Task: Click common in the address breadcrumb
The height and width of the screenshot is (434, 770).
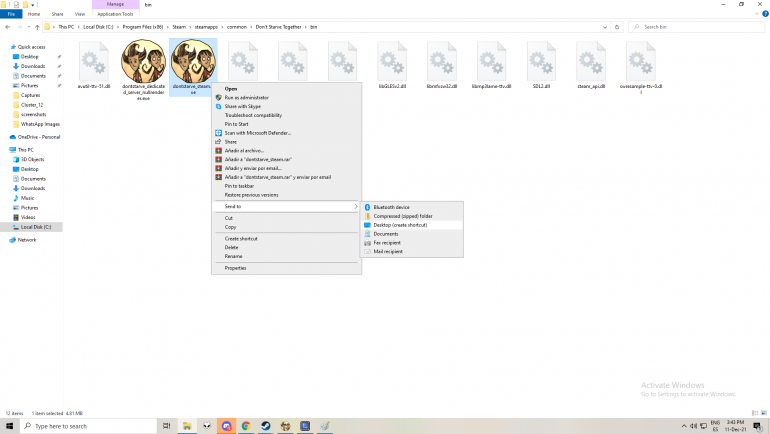Action: (237, 27)
